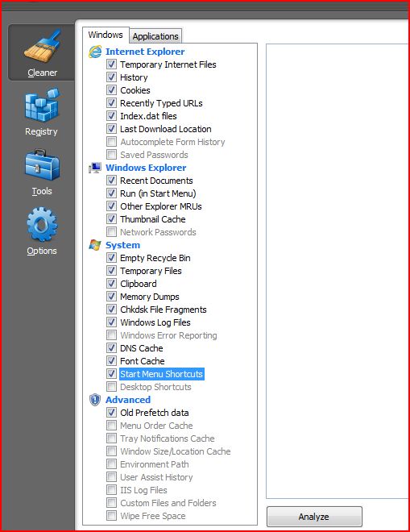Open the Cleaner section broom icon

coord(43,47)
